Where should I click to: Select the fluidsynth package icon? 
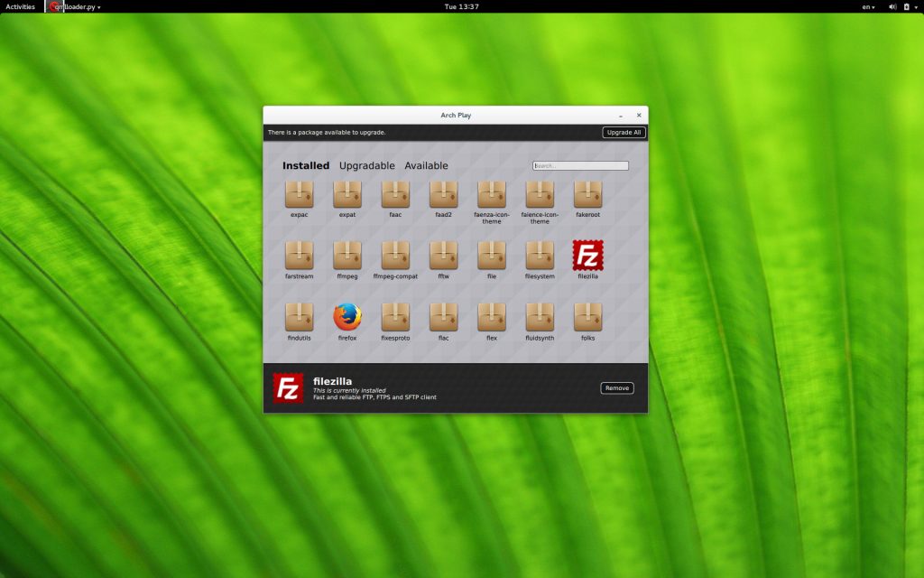pos(540,318)
